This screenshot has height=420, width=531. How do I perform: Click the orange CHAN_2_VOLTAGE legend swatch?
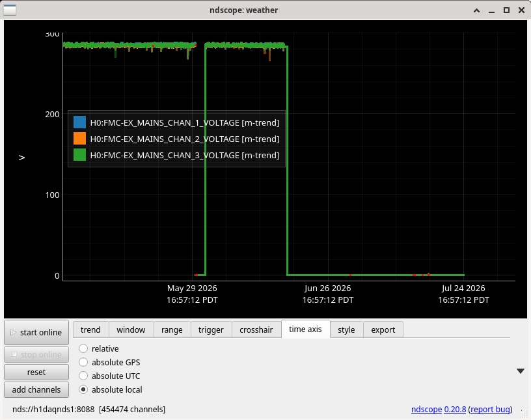(79, 138)
